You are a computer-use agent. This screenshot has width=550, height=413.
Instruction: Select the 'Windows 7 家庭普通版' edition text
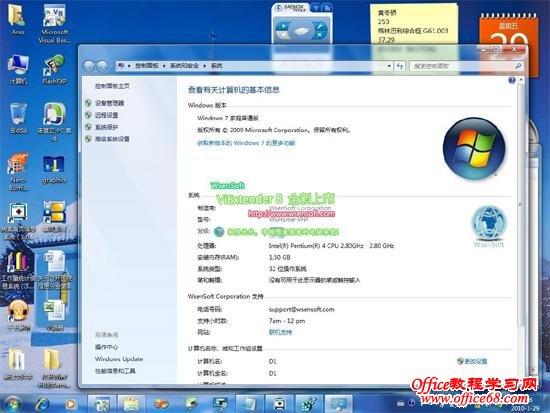228,118
